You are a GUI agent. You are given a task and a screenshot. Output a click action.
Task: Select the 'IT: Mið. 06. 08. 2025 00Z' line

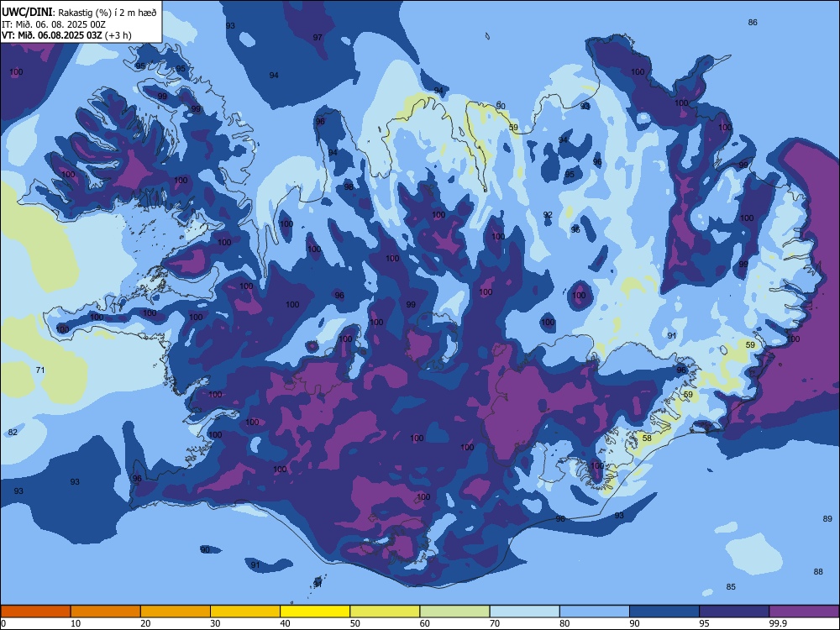click(54, 24)
